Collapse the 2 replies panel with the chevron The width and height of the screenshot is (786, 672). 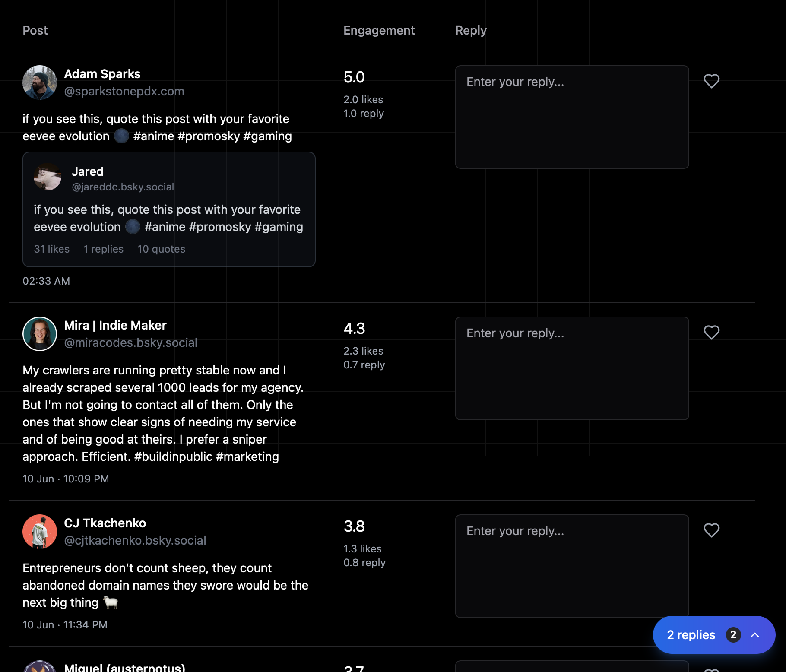[755, 635]
